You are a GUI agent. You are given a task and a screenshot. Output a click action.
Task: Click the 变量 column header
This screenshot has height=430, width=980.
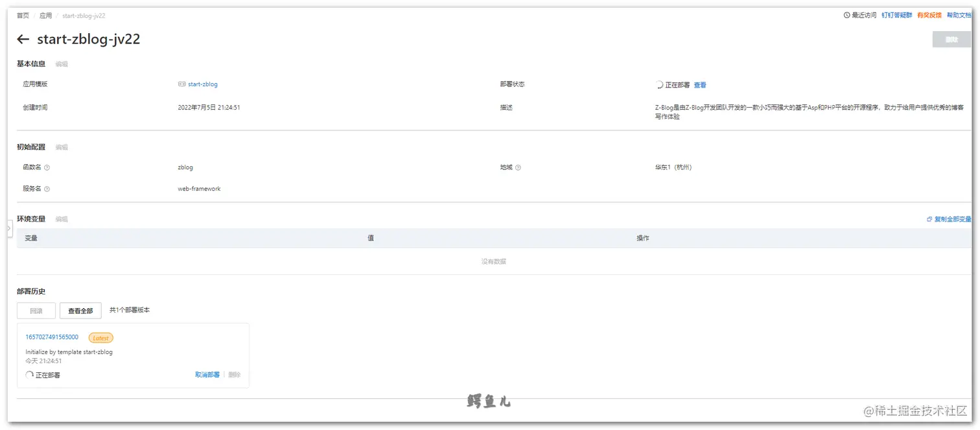coord(31,238)
